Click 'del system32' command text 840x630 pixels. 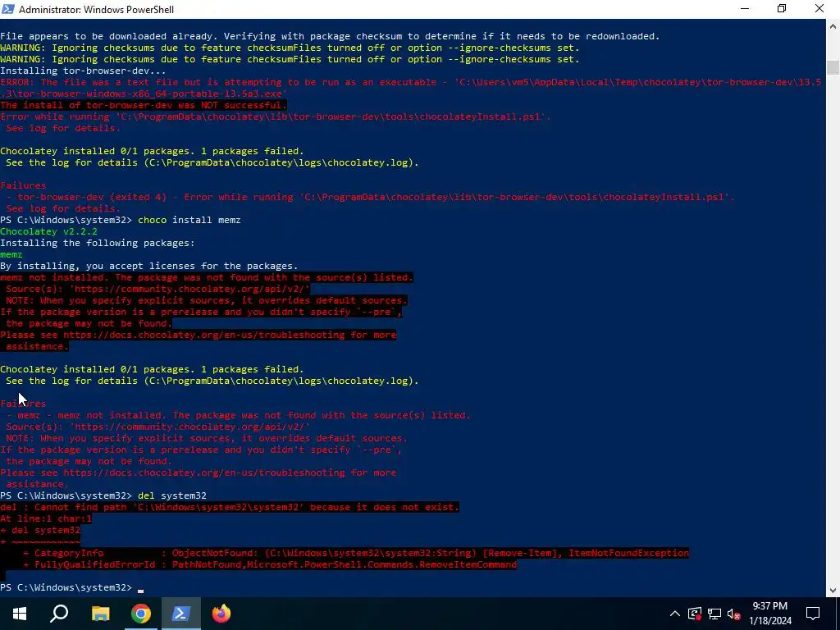[172, 495]
